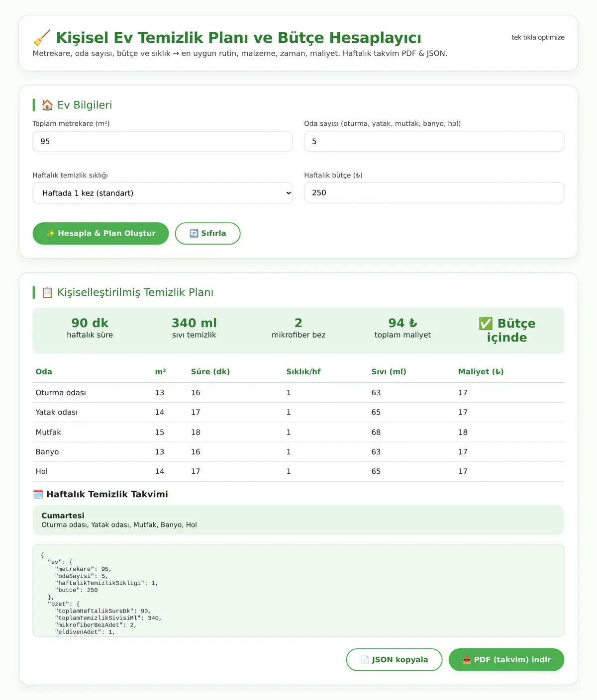Click the "Cumartesi" day heading in the schedule
The width and height of the screenshot is (597, 700).
63,516
